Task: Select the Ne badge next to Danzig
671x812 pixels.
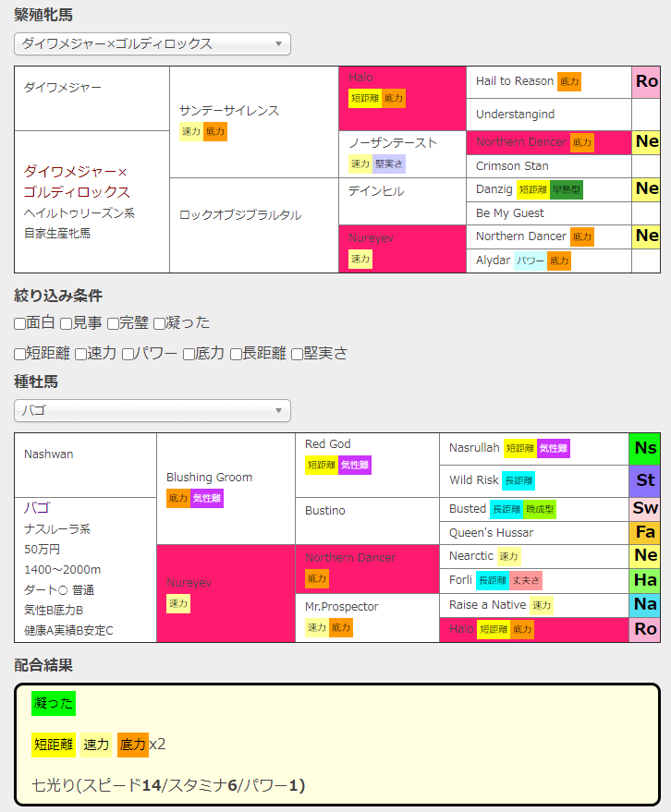Action: coord(646,188)
